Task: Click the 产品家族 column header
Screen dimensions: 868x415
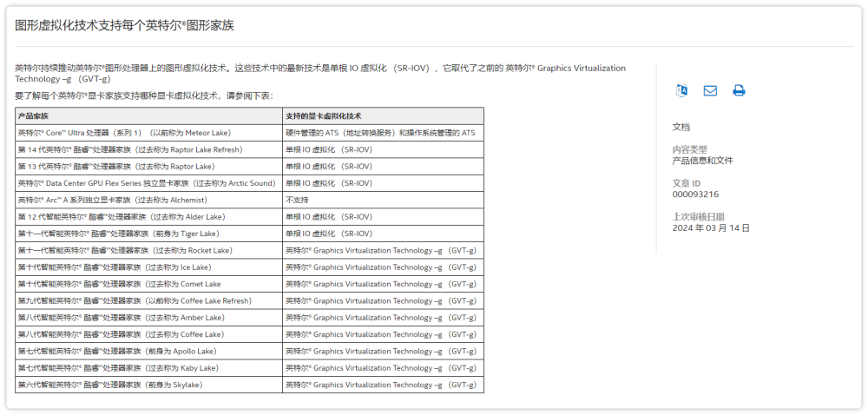Action: pos(149,116)
